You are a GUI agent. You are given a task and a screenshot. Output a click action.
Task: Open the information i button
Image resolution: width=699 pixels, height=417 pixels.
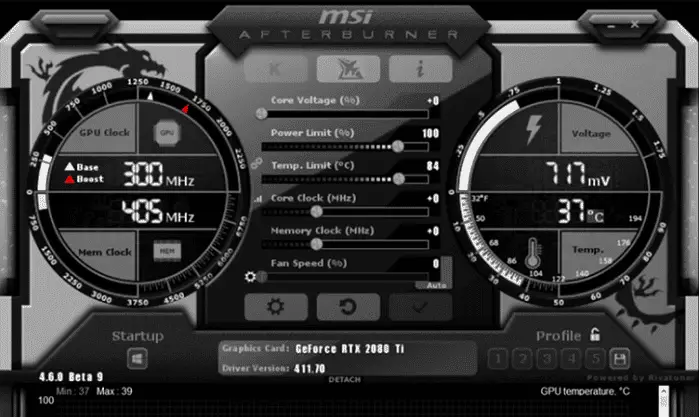[x=420, y=69]
